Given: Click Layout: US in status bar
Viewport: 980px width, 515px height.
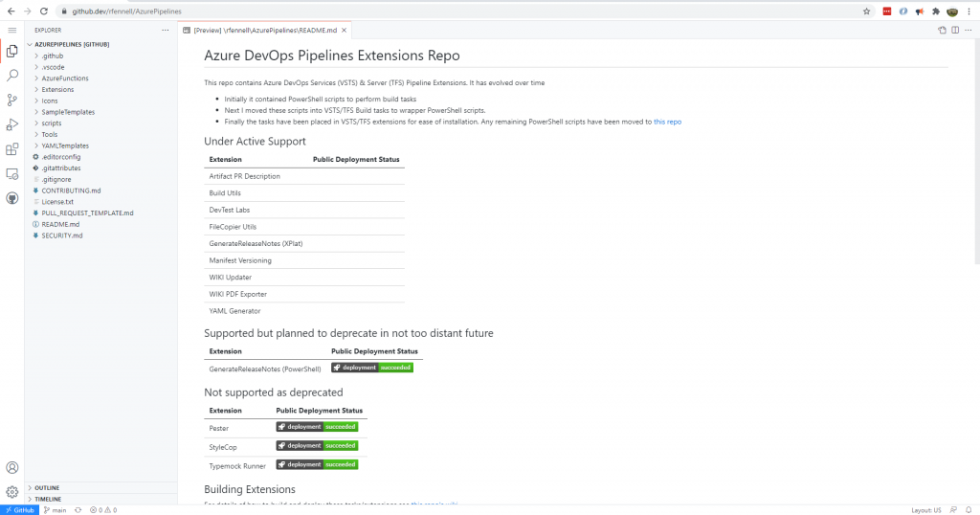Looking at the screenshot, I should click(925, 510).
